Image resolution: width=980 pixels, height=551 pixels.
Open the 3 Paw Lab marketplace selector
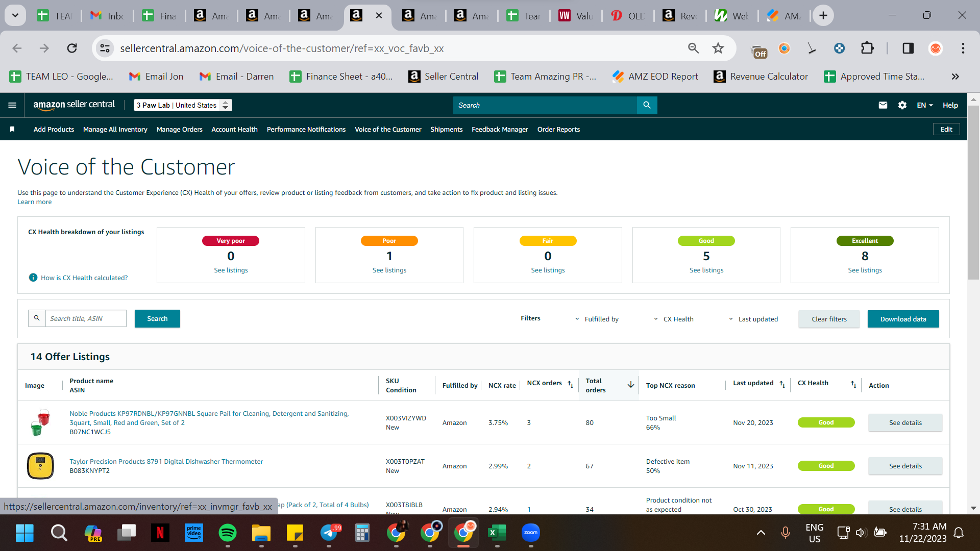[x=183, y=105]
